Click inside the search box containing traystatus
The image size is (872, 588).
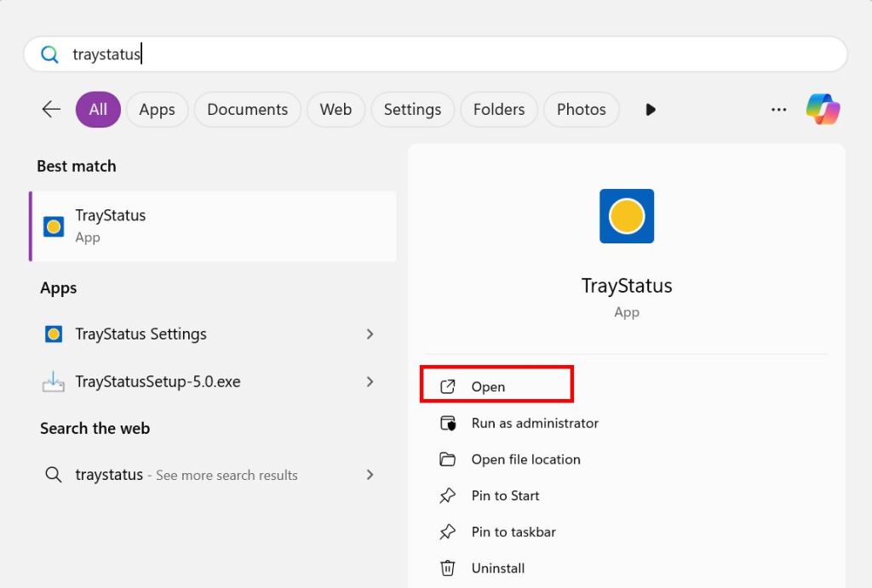(x=435, y=54)
